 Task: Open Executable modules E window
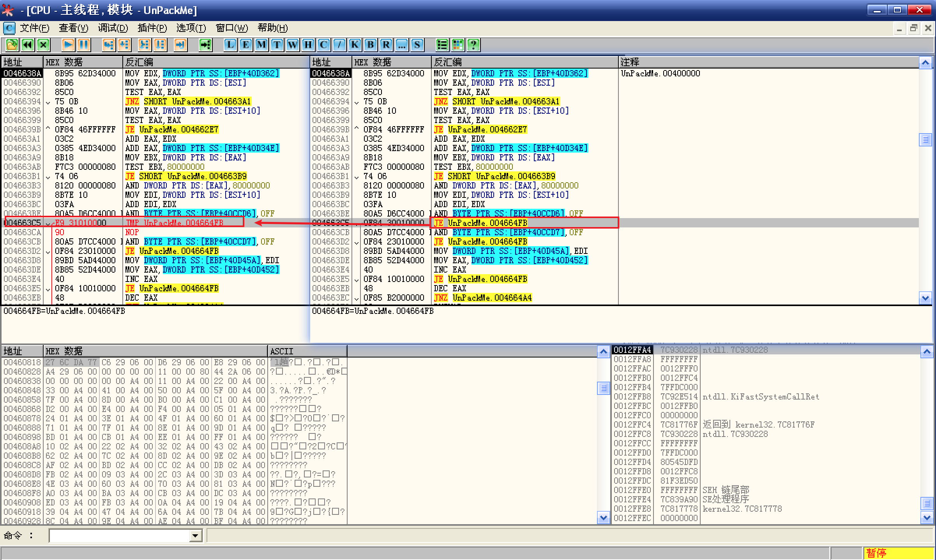click(x=246, y=45)
